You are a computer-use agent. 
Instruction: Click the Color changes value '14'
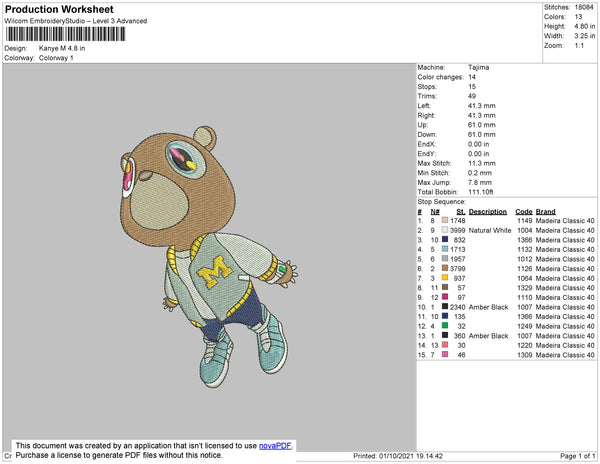click(472, 77)
